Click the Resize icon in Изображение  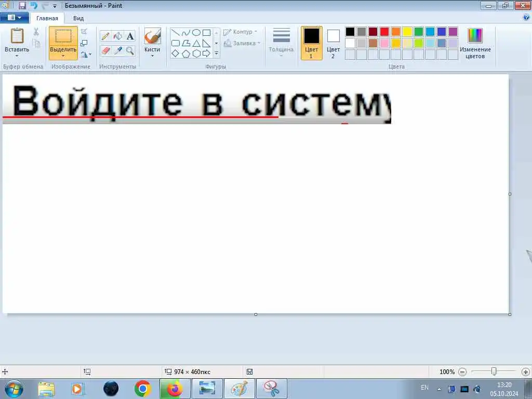84,43
